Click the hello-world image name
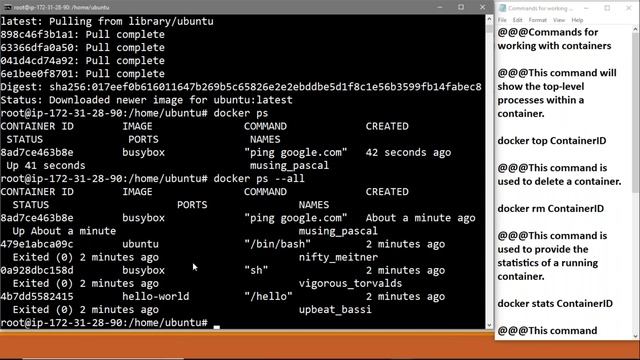 click(156, 296)
